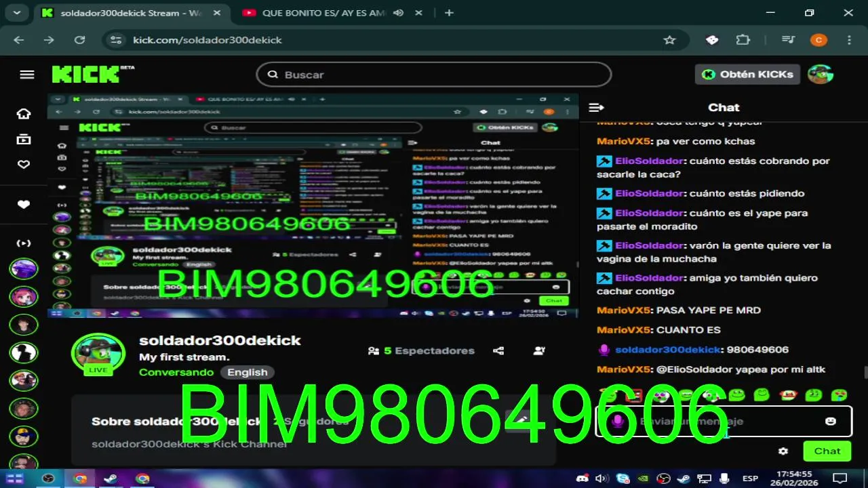Open the purple avatar channel in the sidebar
868x488 pixels.
pos(24,268)
